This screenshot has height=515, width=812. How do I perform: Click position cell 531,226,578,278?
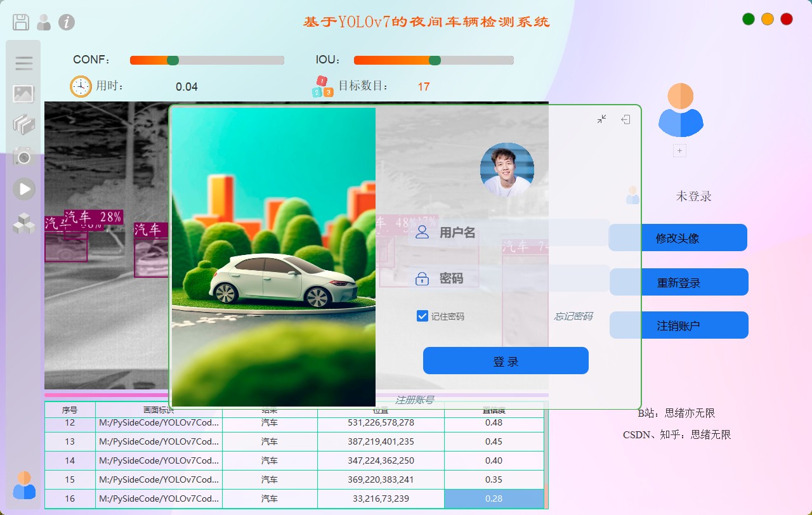point(381,424)
